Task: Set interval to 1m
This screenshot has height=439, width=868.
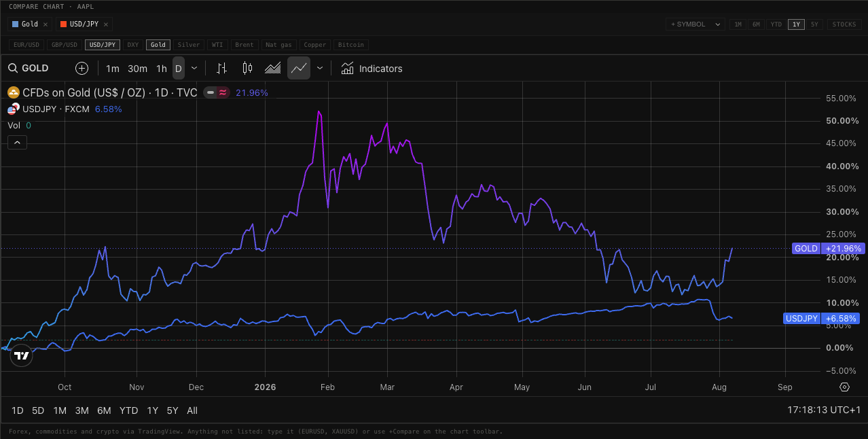Action: (x=113, y=69)
